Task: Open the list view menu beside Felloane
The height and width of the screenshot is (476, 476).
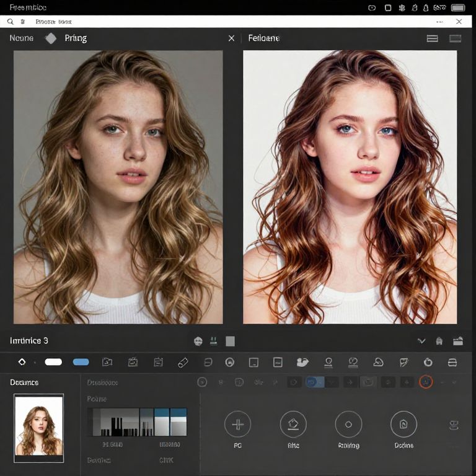Action: 433,38
